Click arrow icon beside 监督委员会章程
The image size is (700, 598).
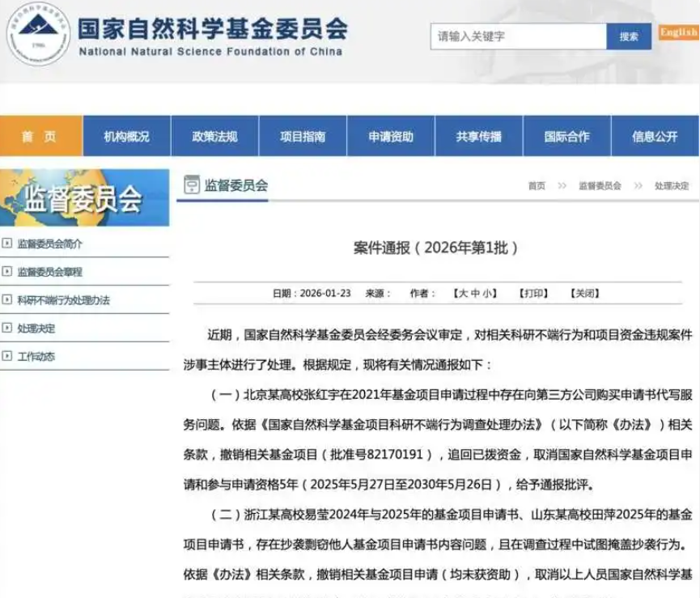pyautogui.click(x=6, y=271)
